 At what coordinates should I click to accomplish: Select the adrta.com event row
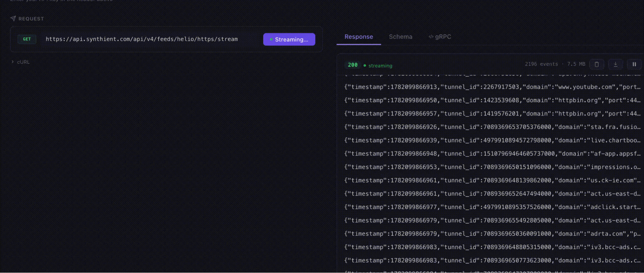[x=492, y=234]
